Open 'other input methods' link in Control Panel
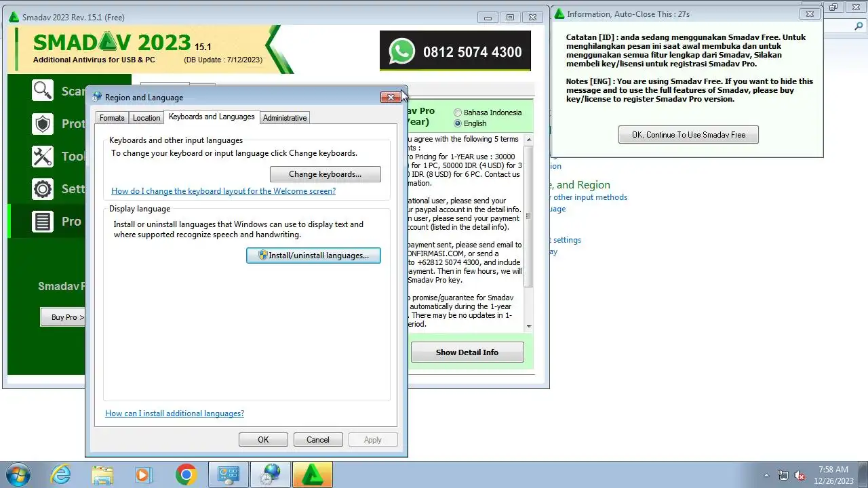This screenshot has width=868, height=488. pos(590,197)
